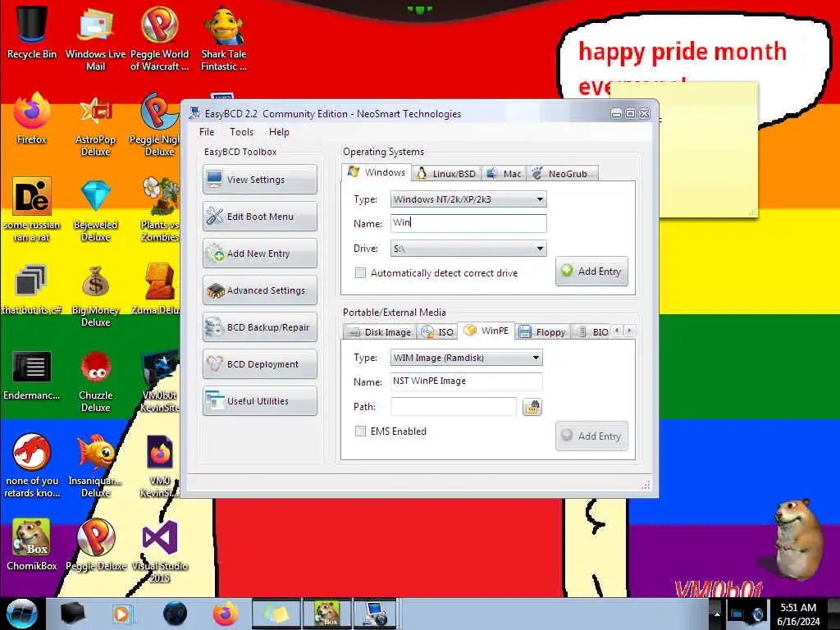The image size is (840, 630).
Task: Click Add Entry in Portable/External Media
Action: pos(591,436)
